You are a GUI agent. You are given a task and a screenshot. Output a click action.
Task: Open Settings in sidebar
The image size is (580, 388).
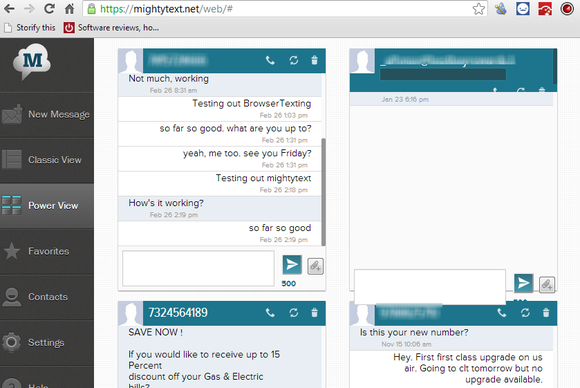point(47,342)
